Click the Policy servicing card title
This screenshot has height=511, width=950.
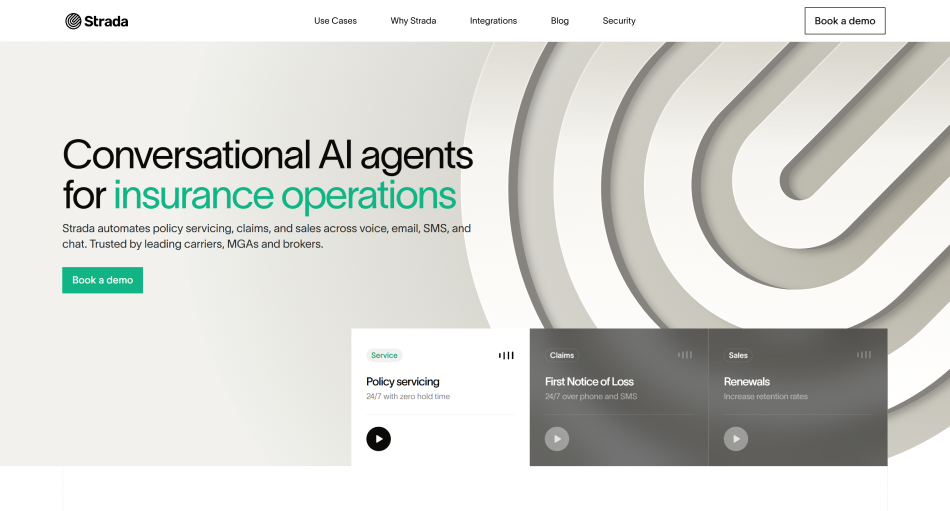click(x=402, y=381)
